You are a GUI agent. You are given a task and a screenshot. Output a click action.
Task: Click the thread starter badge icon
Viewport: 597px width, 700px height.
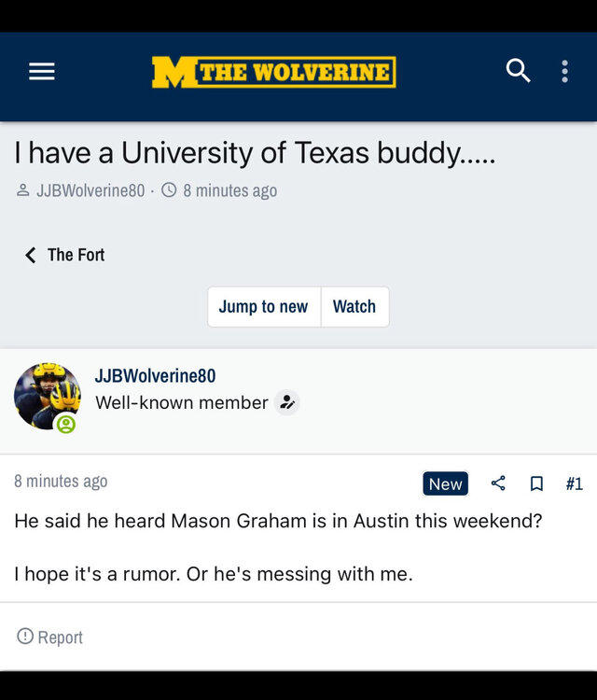(287, 403)
